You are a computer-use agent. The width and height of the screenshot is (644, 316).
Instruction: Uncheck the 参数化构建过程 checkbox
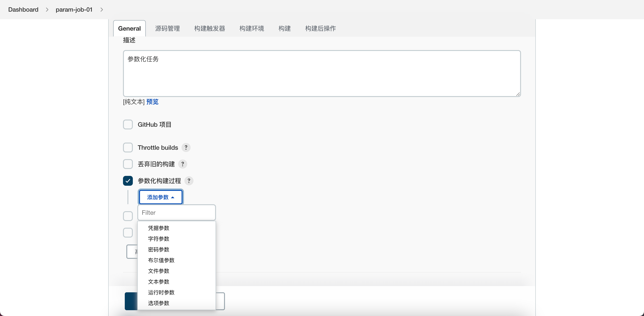(128, 181)
